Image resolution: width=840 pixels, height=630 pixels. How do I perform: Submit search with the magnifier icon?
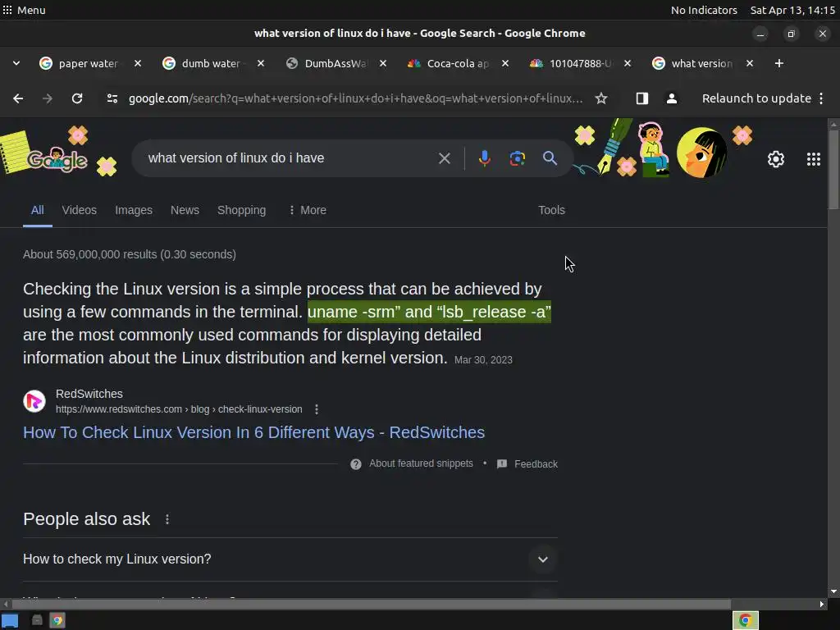550,158
